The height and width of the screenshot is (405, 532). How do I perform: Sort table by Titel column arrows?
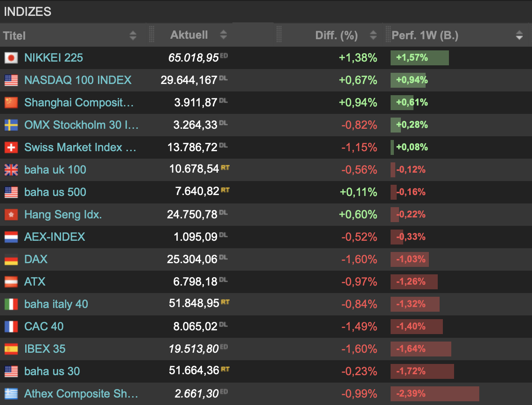[133, 35]
